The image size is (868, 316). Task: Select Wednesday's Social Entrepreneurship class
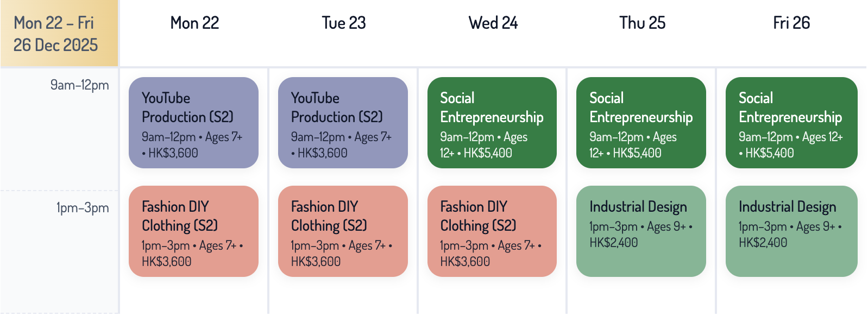coord(492,123)
